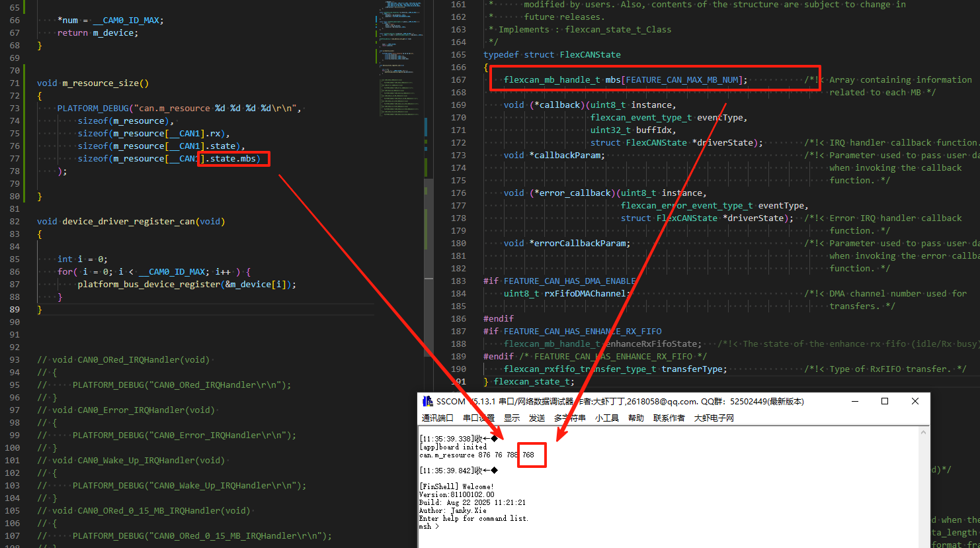980x548 pixels.
Task: Click 'void m_resource_size()' function definition
Action: coord(93,83)
